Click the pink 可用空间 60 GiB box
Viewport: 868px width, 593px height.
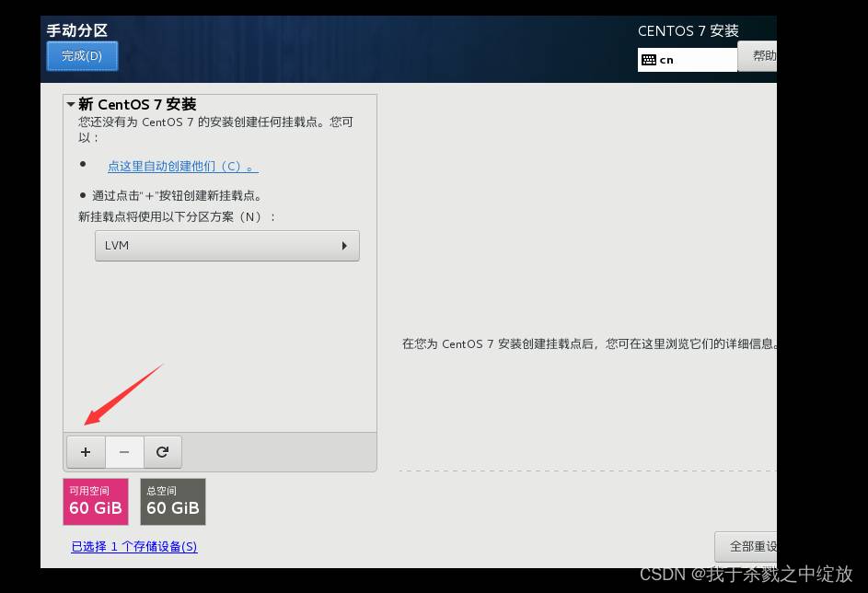[96, 502]
